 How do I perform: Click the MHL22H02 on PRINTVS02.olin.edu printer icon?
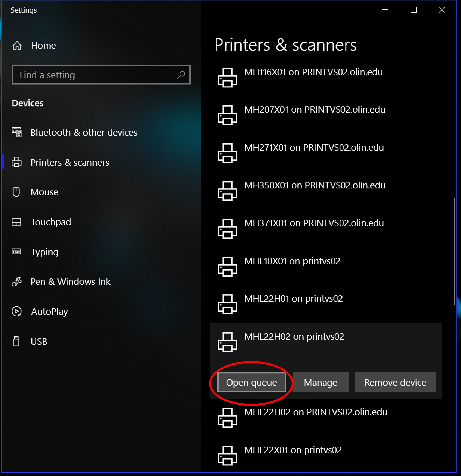(227, 418)
